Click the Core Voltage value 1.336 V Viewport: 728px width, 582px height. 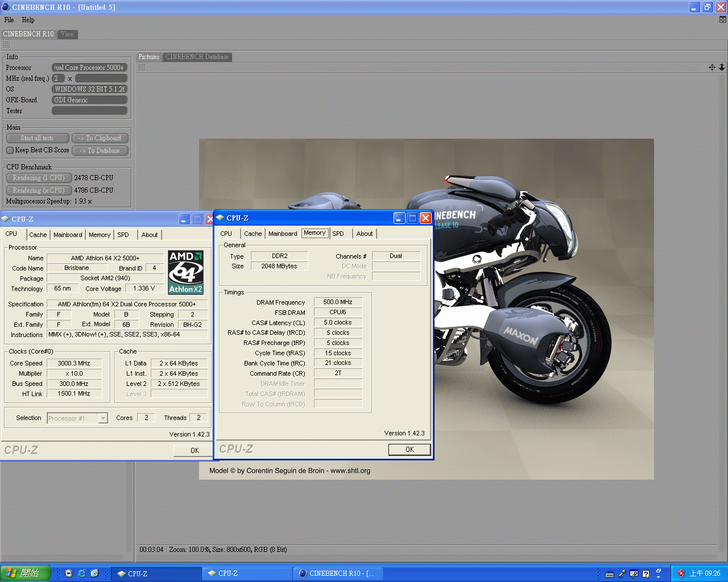[x=144, y=288]
